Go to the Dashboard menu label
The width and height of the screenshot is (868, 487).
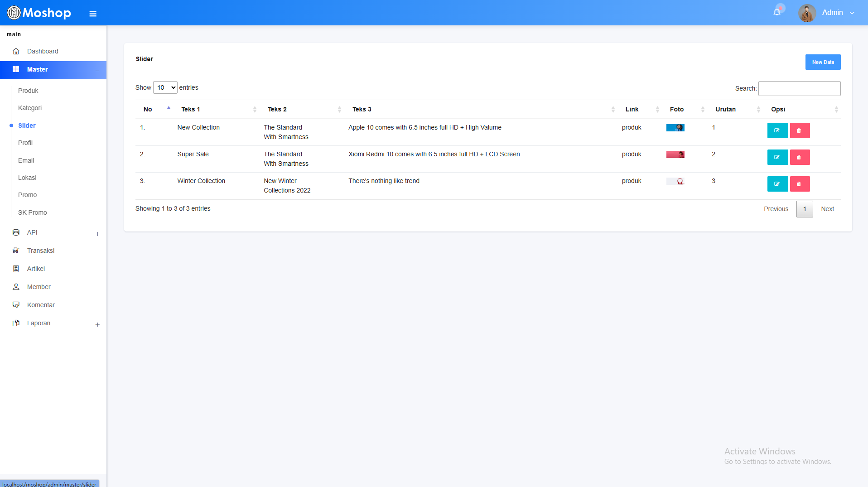43,51
